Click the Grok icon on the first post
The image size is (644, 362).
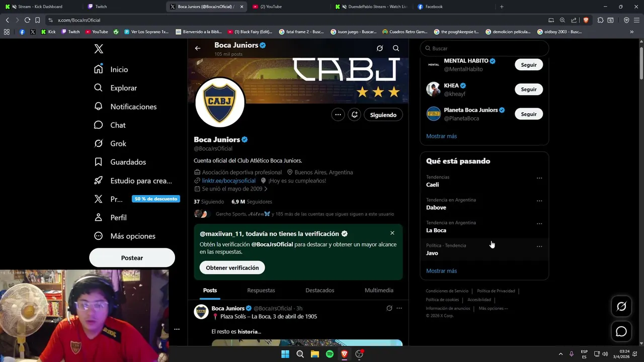[x=389, y=308]
